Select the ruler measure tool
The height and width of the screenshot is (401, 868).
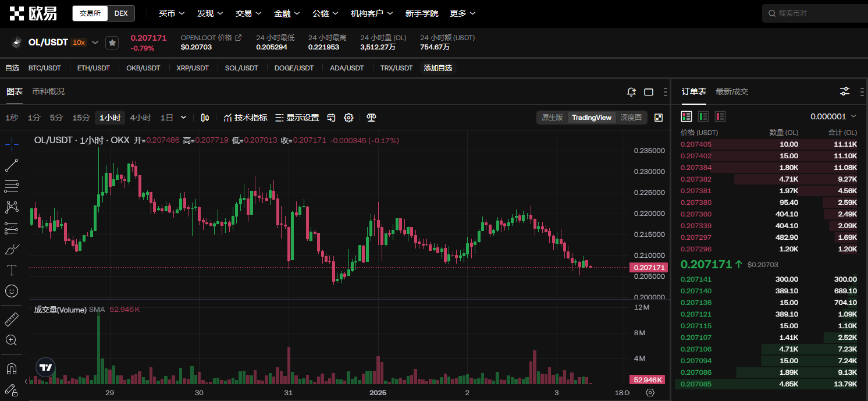[x=12, y=320]
